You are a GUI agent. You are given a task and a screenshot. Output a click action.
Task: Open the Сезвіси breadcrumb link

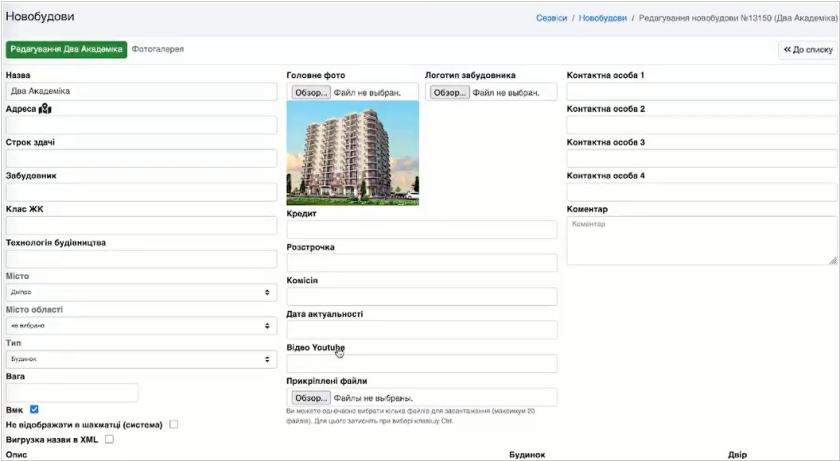click(551, 18)
